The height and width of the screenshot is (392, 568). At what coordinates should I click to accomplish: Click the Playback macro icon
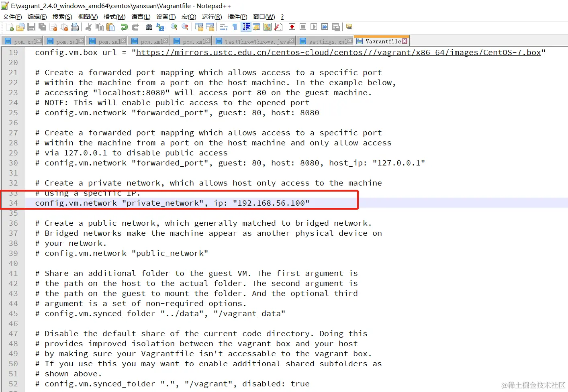pyautogui.click(x=314, y=27)
